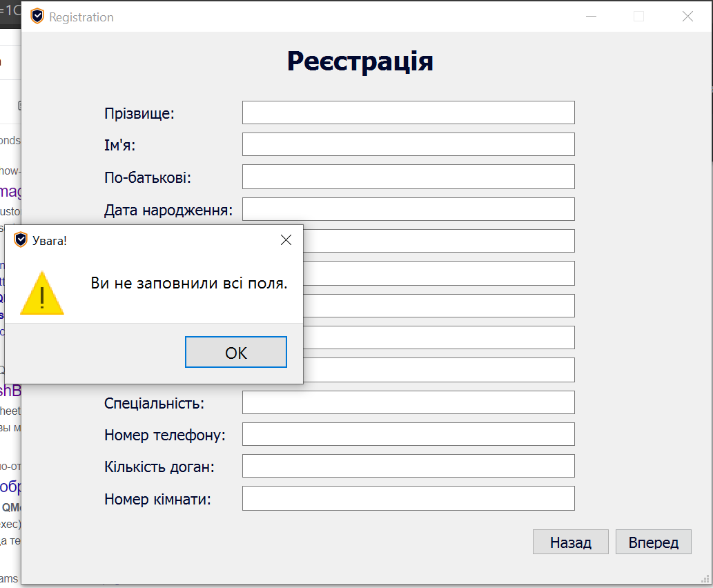Screen dimensions: 713x588
Task: Click the shield icon in the Увага! title bar
Action: pos(21,239)
